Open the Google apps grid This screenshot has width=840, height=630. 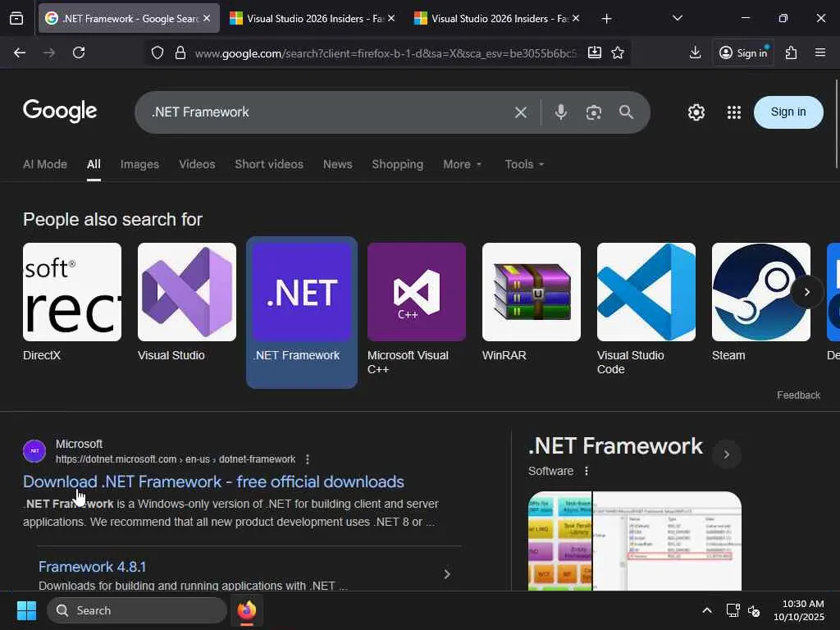734,112
